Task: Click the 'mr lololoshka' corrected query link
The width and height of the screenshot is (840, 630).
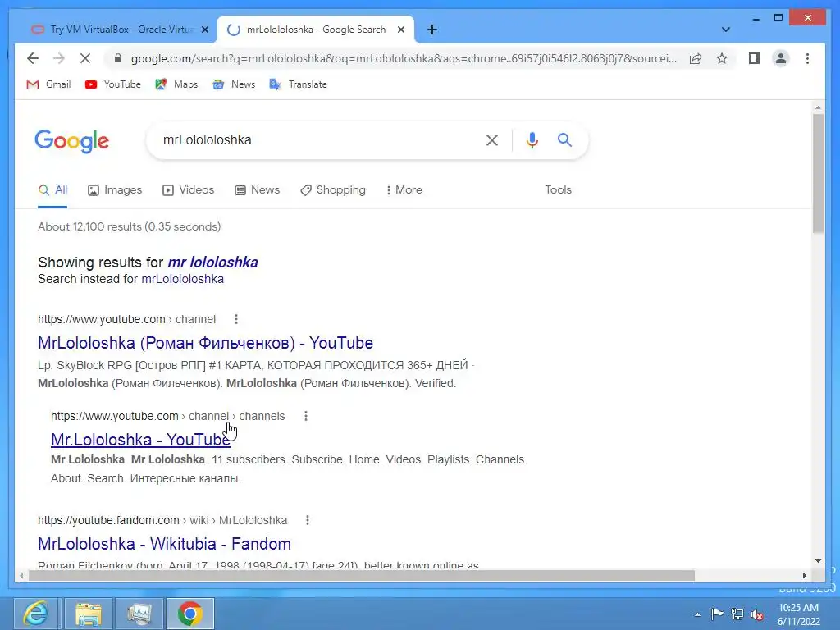Action: pos(212,262)
